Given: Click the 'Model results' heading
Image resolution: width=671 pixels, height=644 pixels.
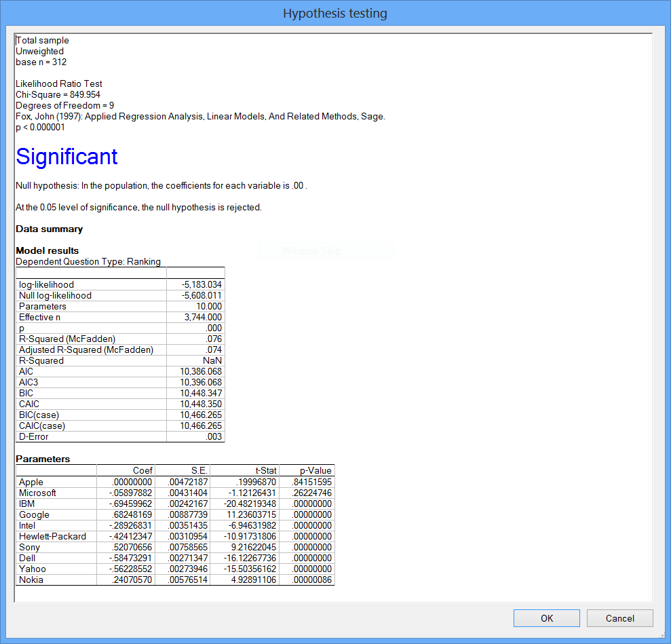Looking at the screenshot, I should [47, 251].
